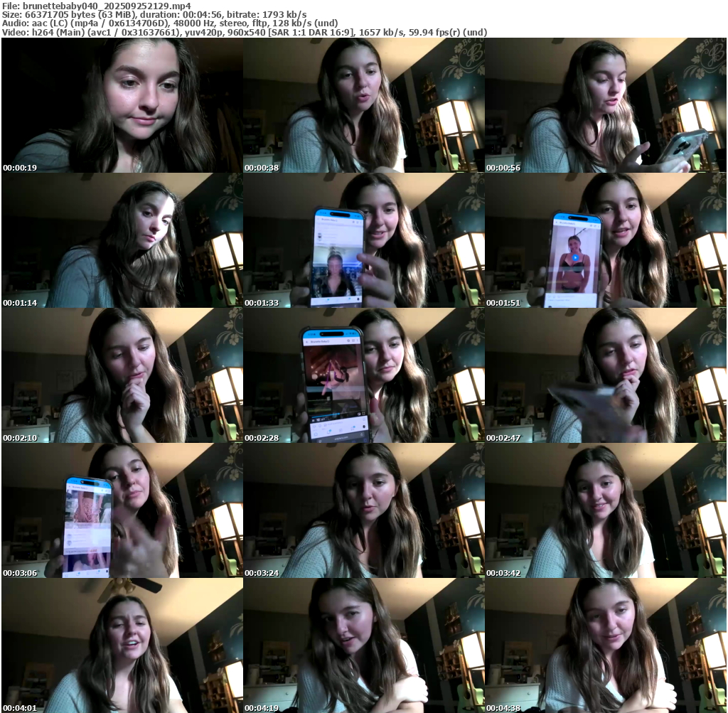728x713 pixels.
Task: Click the frame marked 00:03:42
Action: coord(605,510)
